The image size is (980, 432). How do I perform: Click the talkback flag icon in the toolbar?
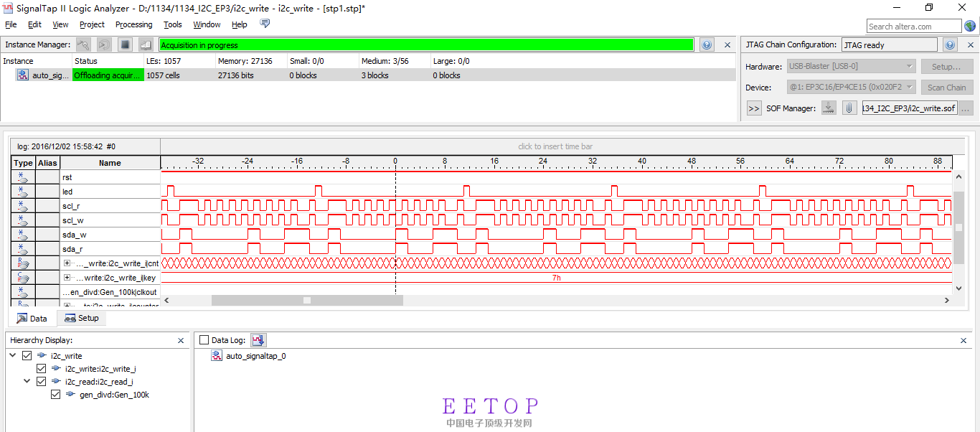(265, 23)
